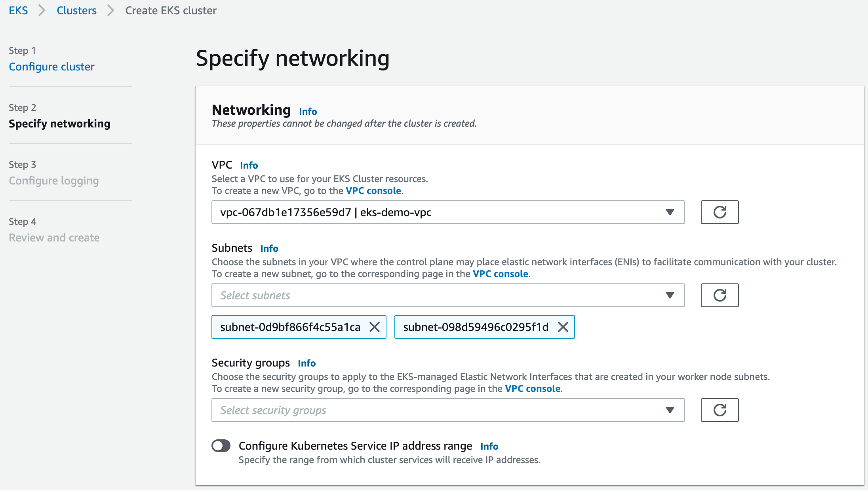Refresh the security groups list
Screen dimensions: 868x490
(x=719, y=410)
